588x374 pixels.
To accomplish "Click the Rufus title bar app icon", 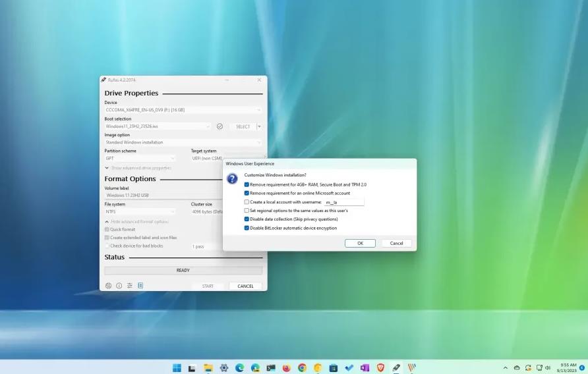I will pos(103,80).
